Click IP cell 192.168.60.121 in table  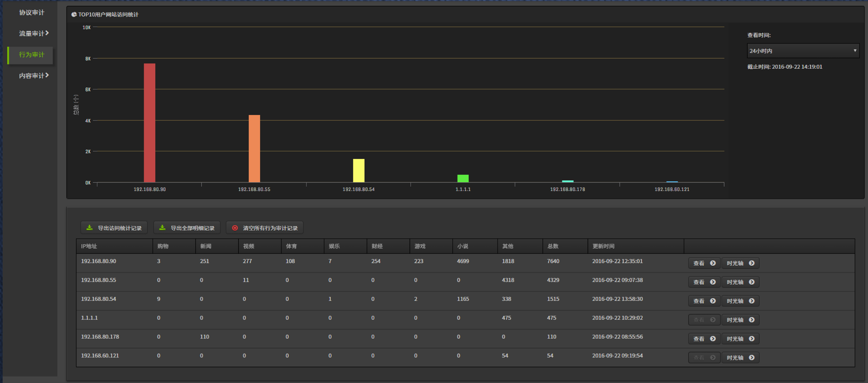[x=100, y=356]
